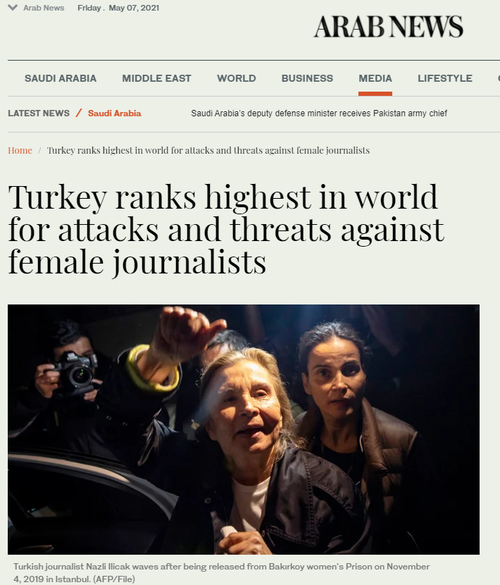The height and width of the screenshot is (585, 500).
Task: Go to the Middle East section
Action: pyautogui.click(x=156, y=78)
